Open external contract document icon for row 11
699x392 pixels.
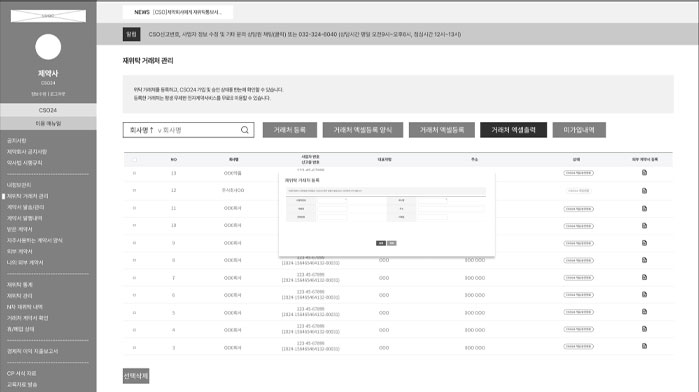[x=644, y=208]
